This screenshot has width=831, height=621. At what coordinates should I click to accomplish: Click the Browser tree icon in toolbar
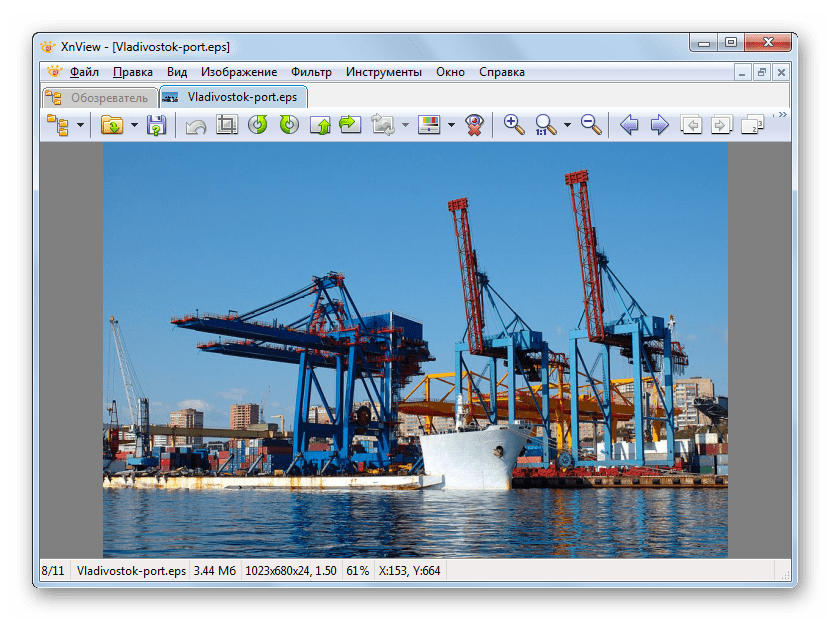coord(58,125)
